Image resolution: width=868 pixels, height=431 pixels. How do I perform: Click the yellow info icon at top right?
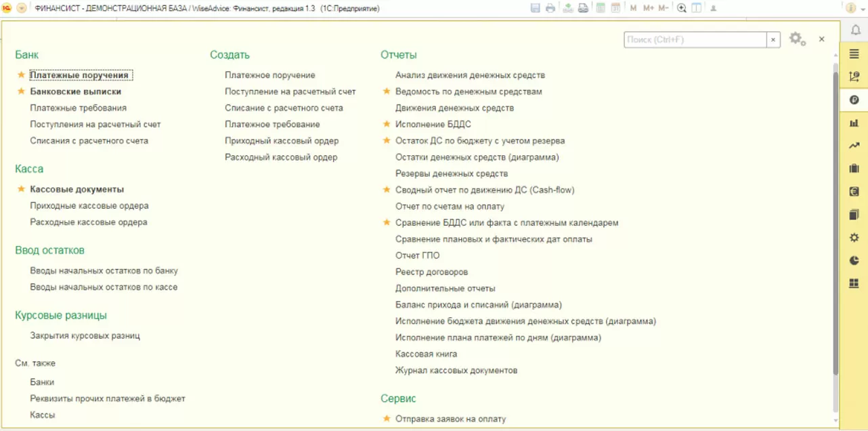coord(851,8)
